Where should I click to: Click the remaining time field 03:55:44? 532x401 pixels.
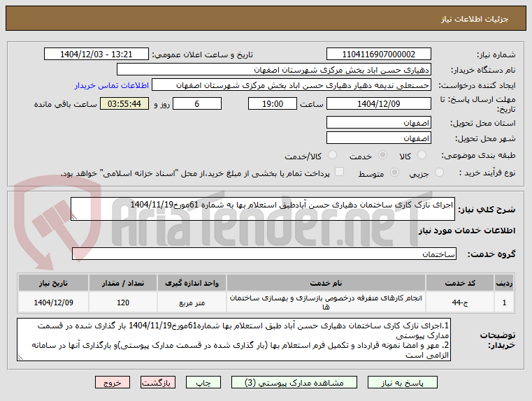click(124, 103)
